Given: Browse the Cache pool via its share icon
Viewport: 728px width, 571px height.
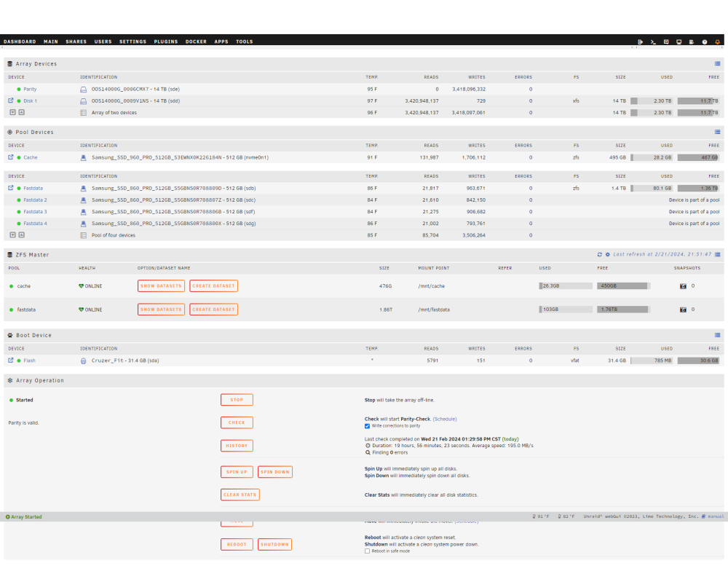Looking at the screenshot, I should pos(11,157).
